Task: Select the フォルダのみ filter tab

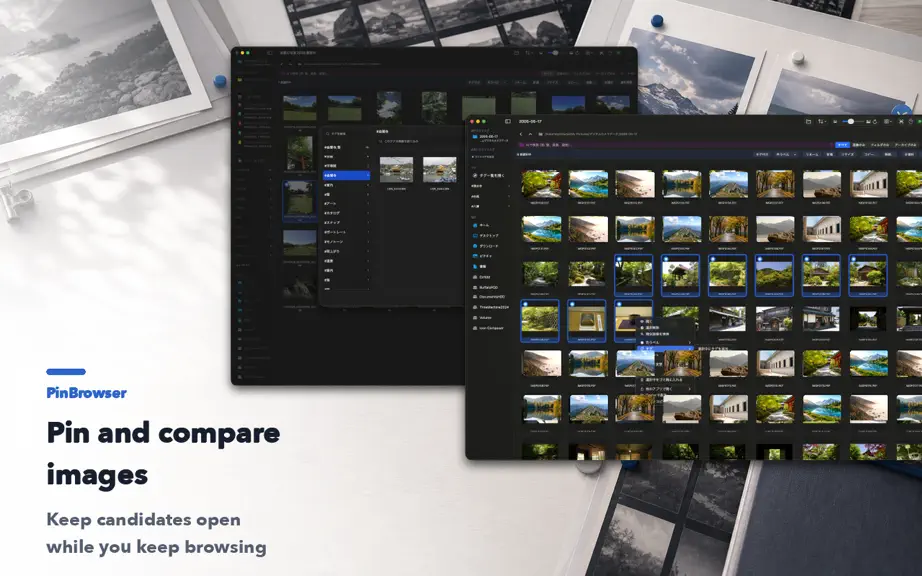Action: pyautogui.click(x=880, y=145)
